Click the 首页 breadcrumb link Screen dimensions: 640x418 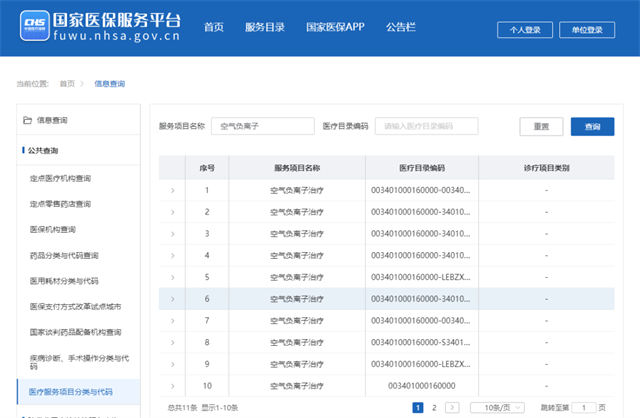click(x=67, y=84)
